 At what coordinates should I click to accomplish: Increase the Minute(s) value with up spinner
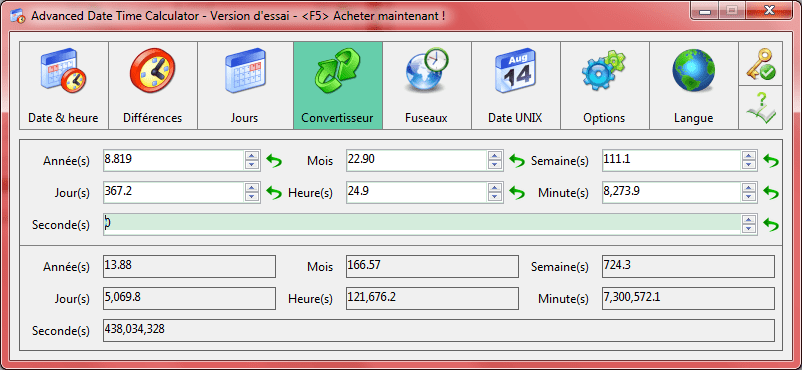(x=749, y=188)
